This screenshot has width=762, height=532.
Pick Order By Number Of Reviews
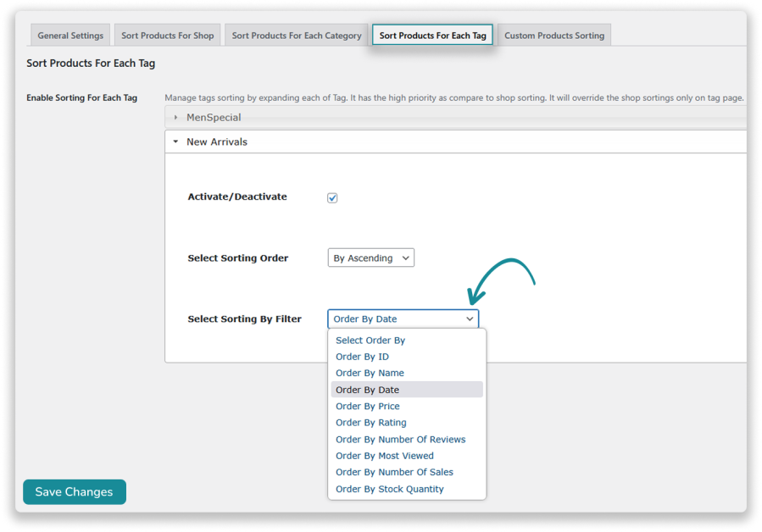click(400, 440)
